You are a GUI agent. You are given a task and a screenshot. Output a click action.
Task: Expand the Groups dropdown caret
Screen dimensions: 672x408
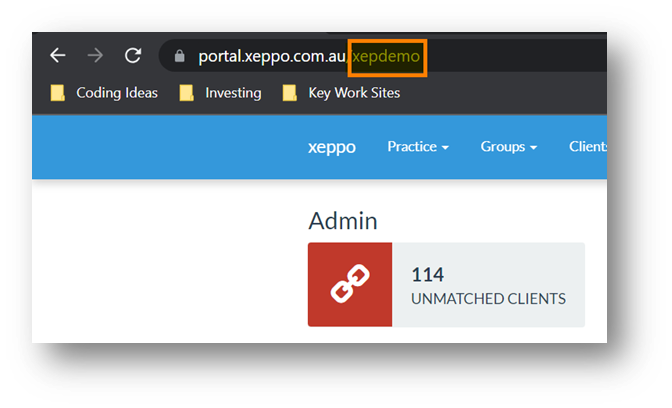tap(534, 147)
